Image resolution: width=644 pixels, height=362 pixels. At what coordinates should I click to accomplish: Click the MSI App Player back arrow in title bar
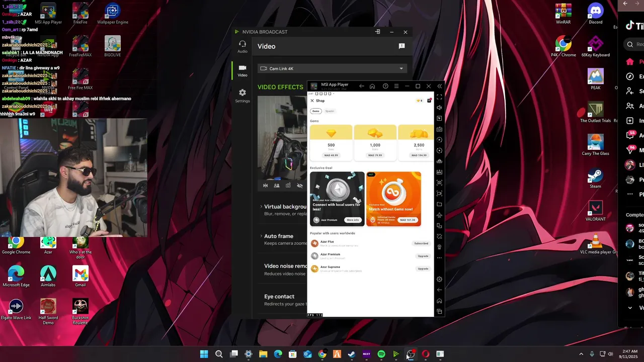tap(361, 86)
